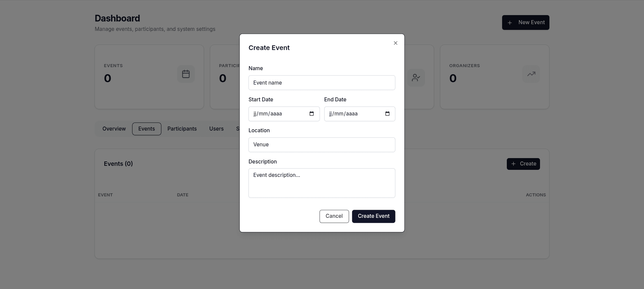Click the Start Date label
This screenshot has width=644, height=289.
tap(261, 100)
